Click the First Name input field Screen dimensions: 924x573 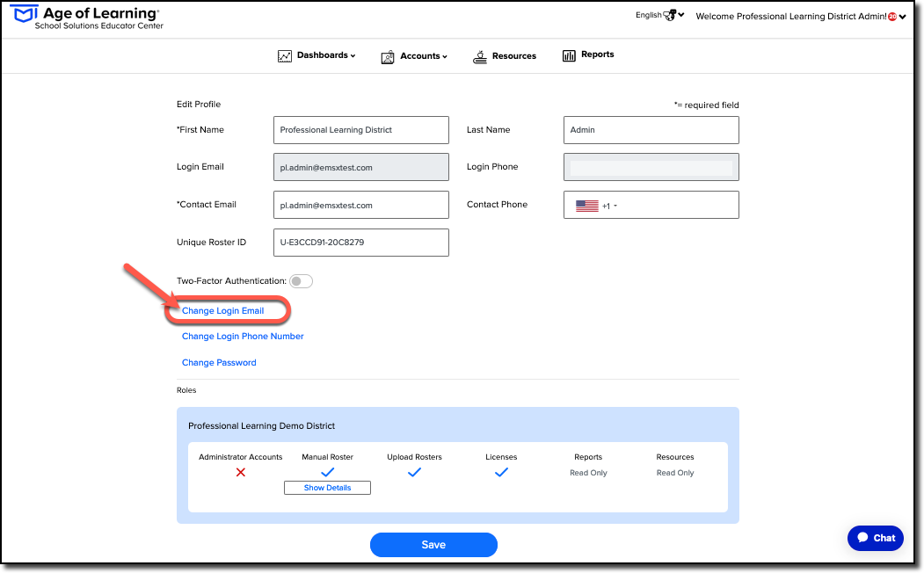(361, 130)
